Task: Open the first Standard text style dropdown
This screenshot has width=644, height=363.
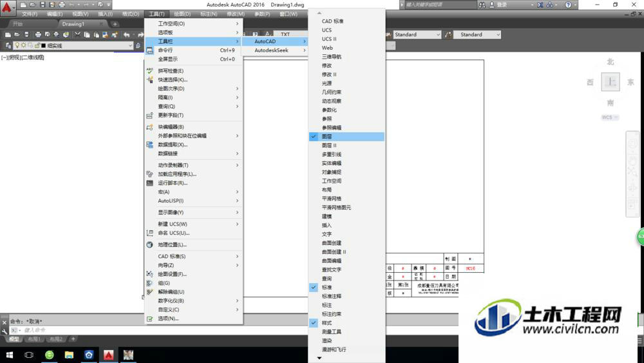Action: pyautogui.click(x=417, y=35)
